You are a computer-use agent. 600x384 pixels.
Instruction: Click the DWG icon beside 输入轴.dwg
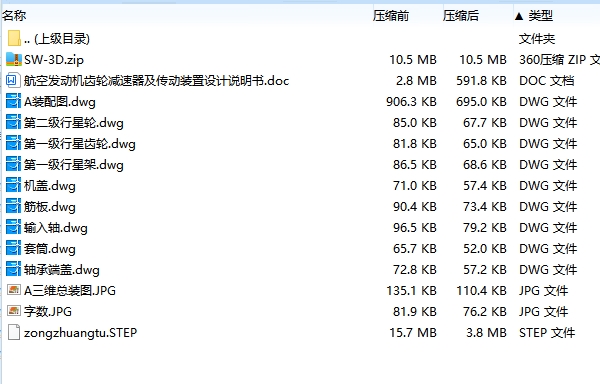pos(13,228)
